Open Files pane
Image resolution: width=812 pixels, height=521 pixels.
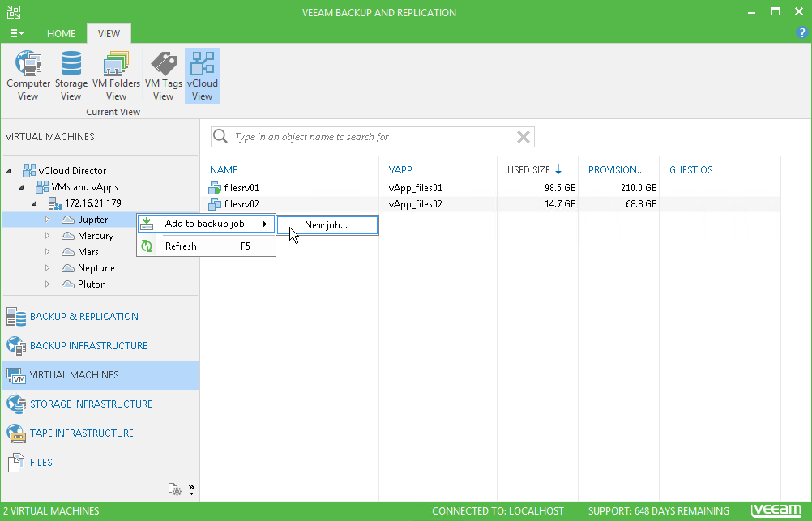coord(100,462)
